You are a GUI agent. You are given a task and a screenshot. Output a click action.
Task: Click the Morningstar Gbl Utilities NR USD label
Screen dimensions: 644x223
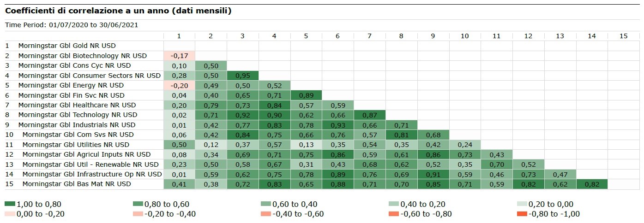[77, 145]
